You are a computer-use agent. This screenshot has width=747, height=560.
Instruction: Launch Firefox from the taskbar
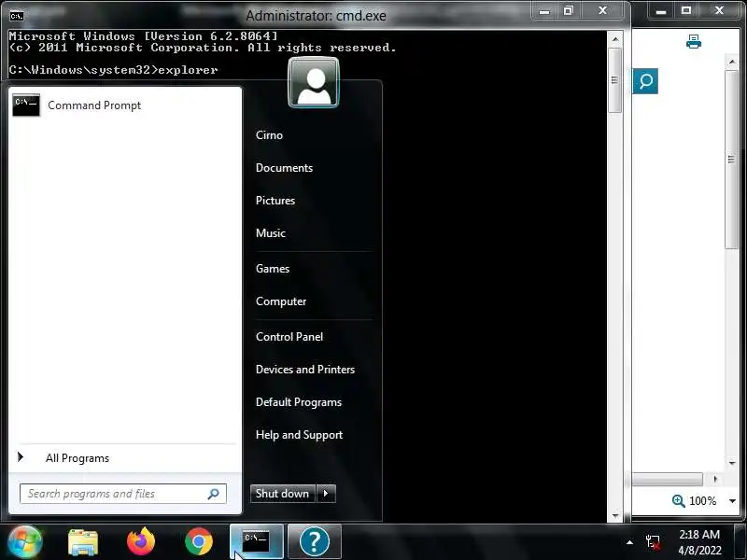point(141,541)
